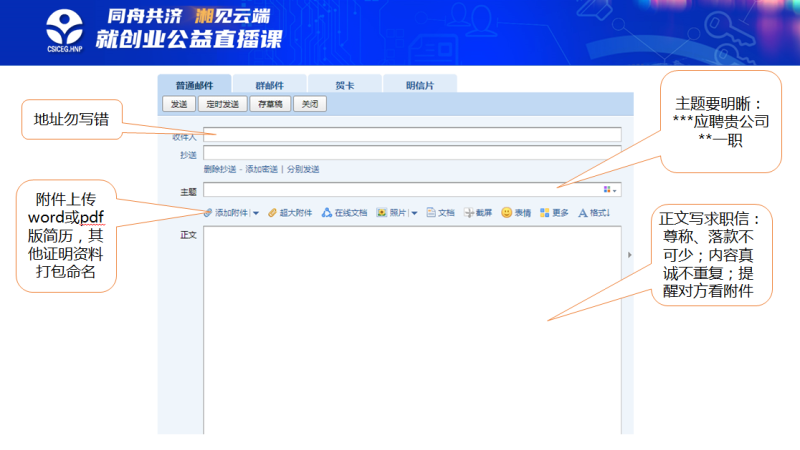Screen dimensions: 800x450
Task: Expand the dropdown arrow beside 照片
Action: point(414,213)
